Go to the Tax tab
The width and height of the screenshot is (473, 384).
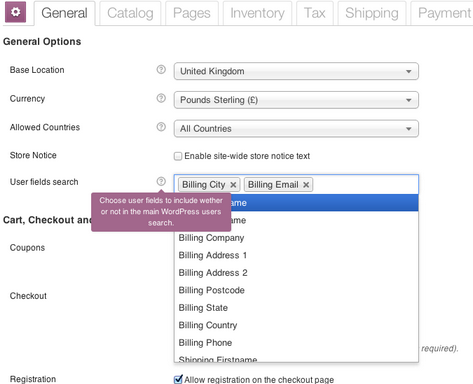315,13
